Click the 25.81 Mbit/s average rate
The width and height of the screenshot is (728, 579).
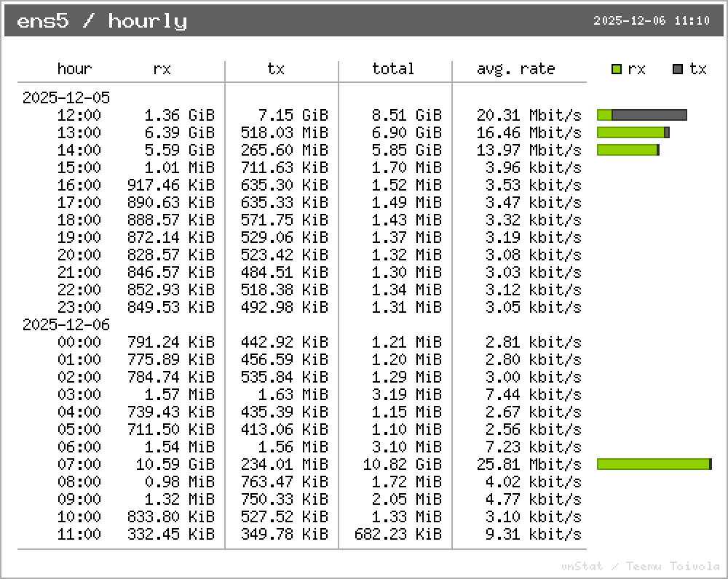[x=529, y=464]
